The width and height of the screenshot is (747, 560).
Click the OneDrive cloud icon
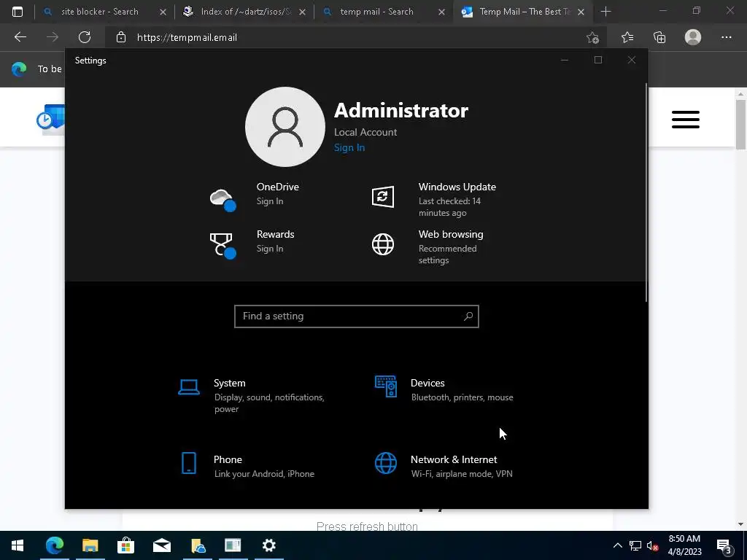pos(223,199)
